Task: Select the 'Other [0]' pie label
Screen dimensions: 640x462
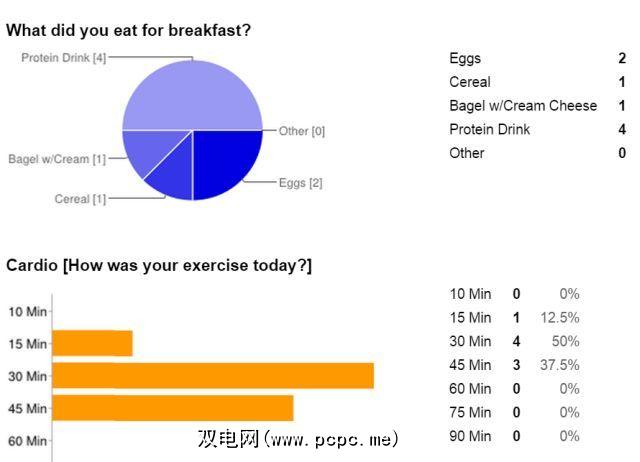Action: 302,131
